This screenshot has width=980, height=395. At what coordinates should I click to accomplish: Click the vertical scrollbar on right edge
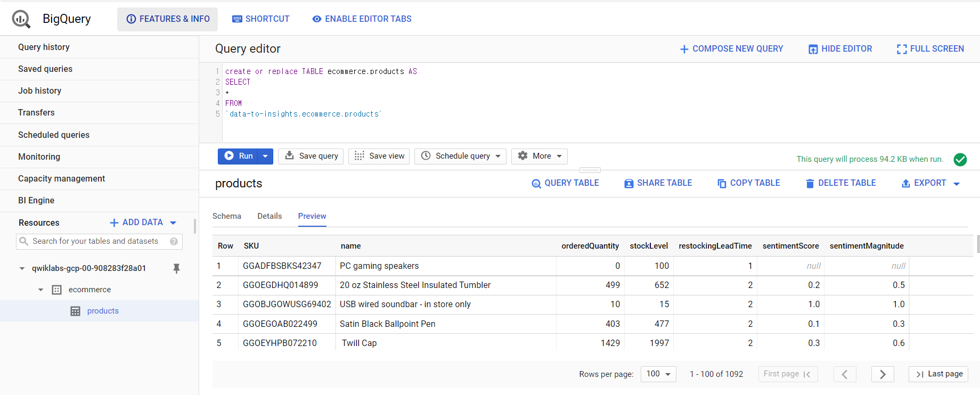(x=978, y=244)
